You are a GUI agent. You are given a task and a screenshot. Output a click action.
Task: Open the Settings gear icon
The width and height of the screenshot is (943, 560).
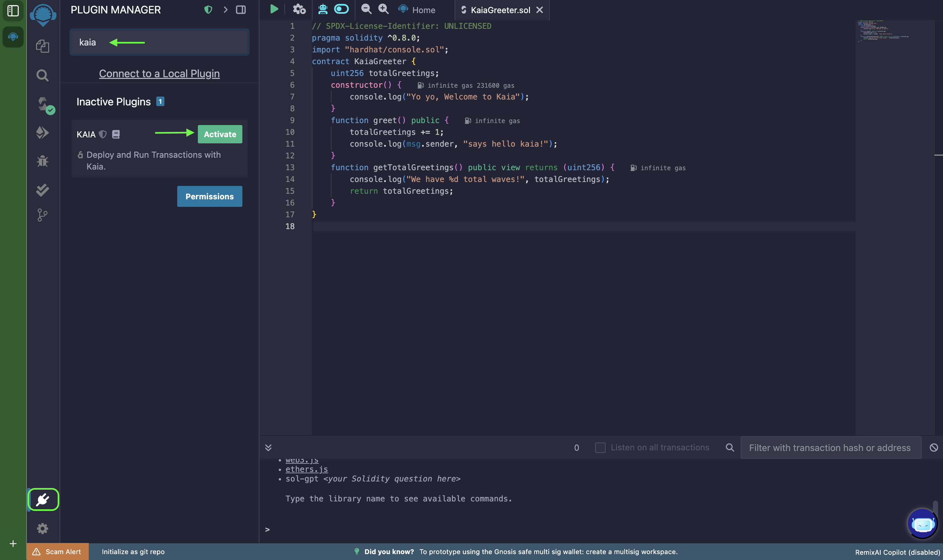click(43, 528)
